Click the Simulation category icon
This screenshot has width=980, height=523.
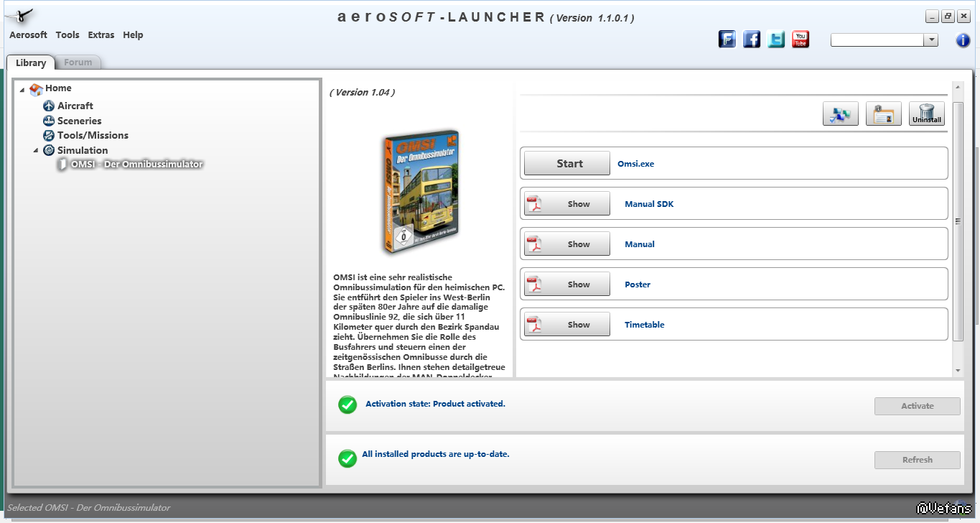click(49, 151)
